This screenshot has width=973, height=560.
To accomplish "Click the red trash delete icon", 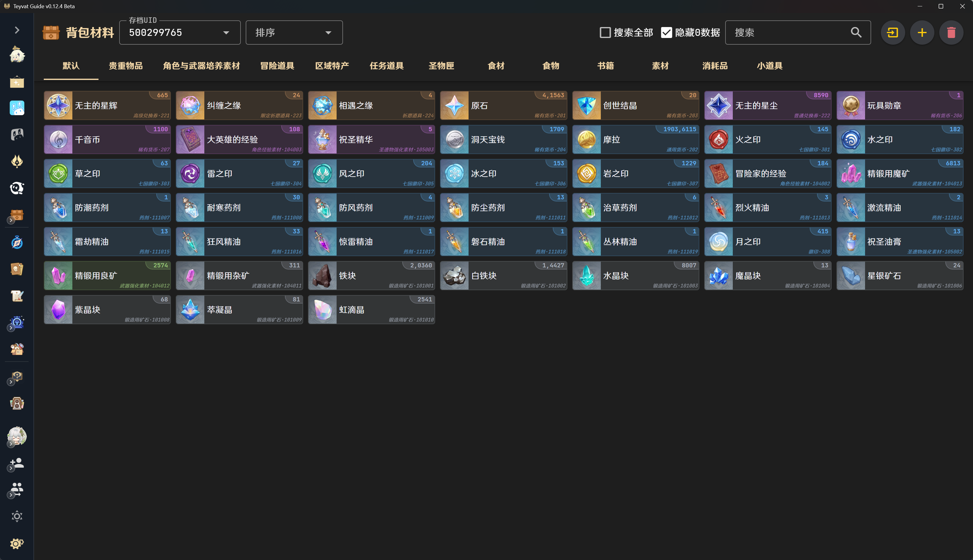I will tap(951, 33).
